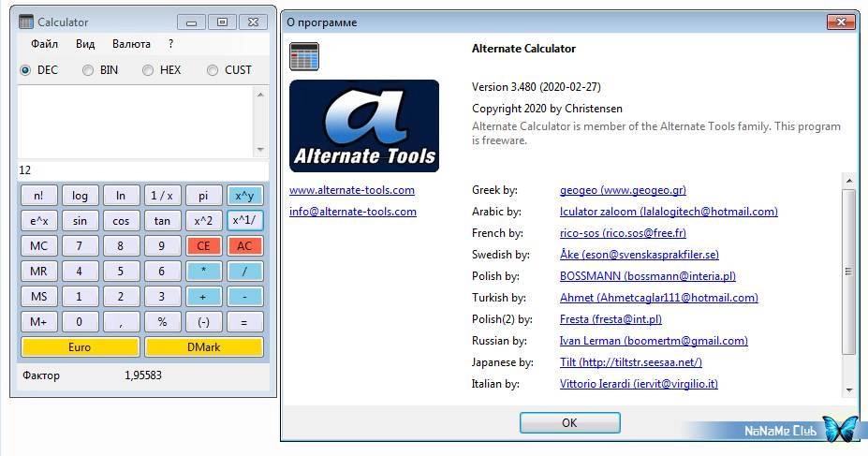868x456 pixels.
Task: Click the small calculator icon in About dialog
Action: [304, 56]
